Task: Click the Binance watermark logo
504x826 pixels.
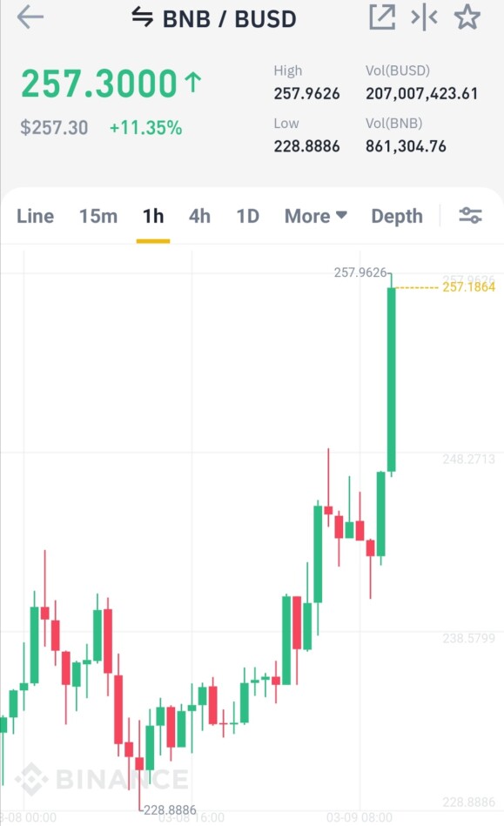Action: pyautogui.click(x=101, y=779)
